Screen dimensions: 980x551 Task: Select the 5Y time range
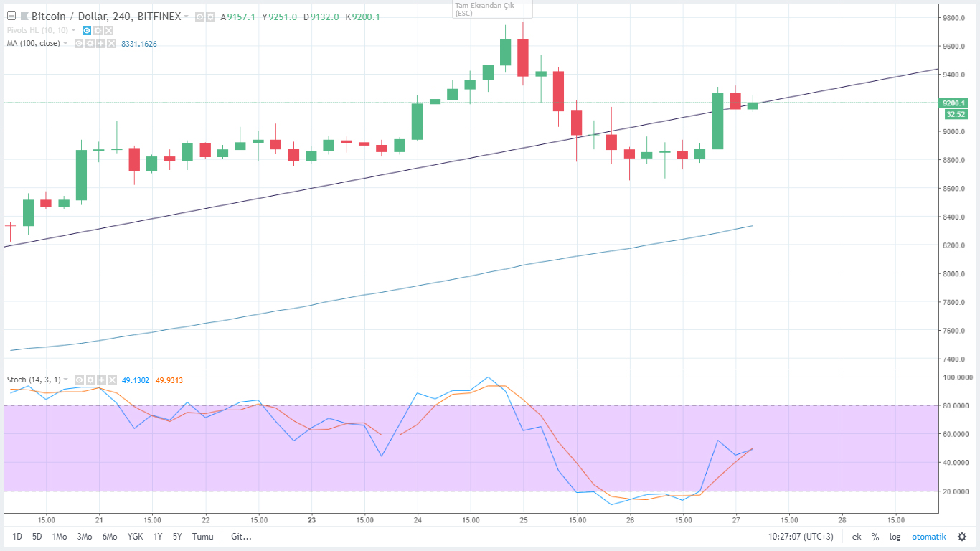176,537
